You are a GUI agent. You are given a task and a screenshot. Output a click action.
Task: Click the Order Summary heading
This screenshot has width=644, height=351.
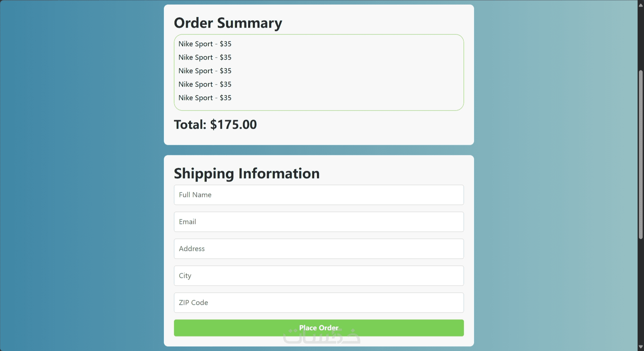tap(228, 23)
